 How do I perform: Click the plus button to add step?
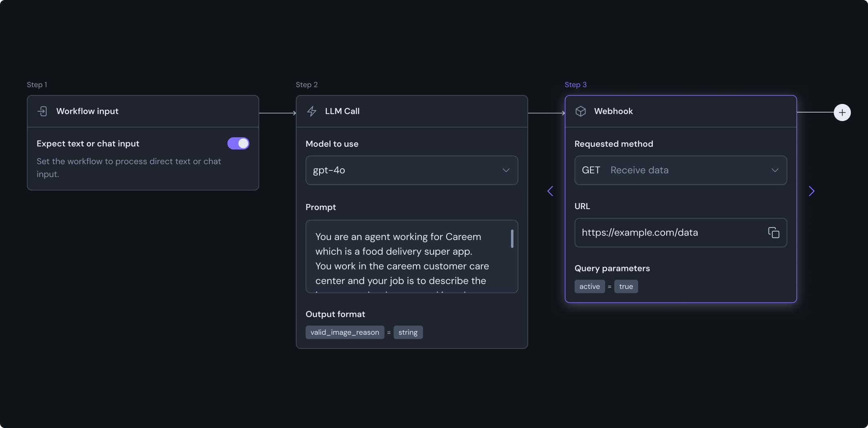[842, 113]
